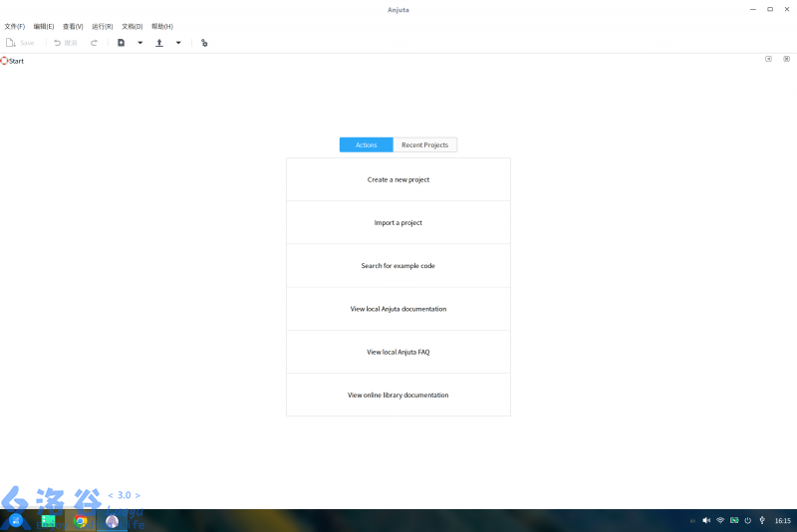The image size is (797, 532).
Task: Open the 帮助(H) menu
Action: click(161, 26)
